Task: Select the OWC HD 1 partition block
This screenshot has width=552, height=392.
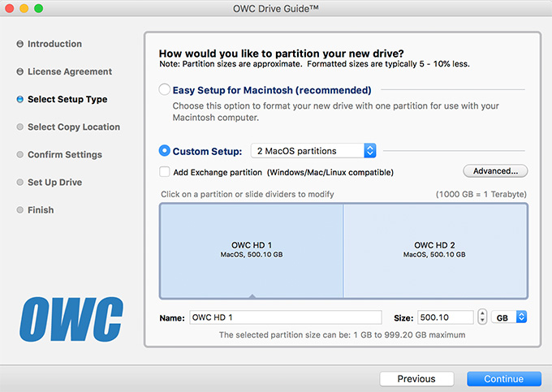Action: 252,251
